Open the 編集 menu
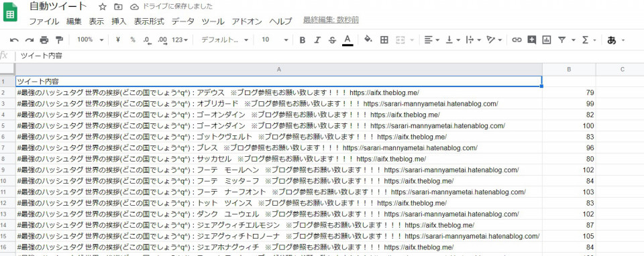Image resolution: width=644 pixels, height=256 pixels. tap(74, 21)
